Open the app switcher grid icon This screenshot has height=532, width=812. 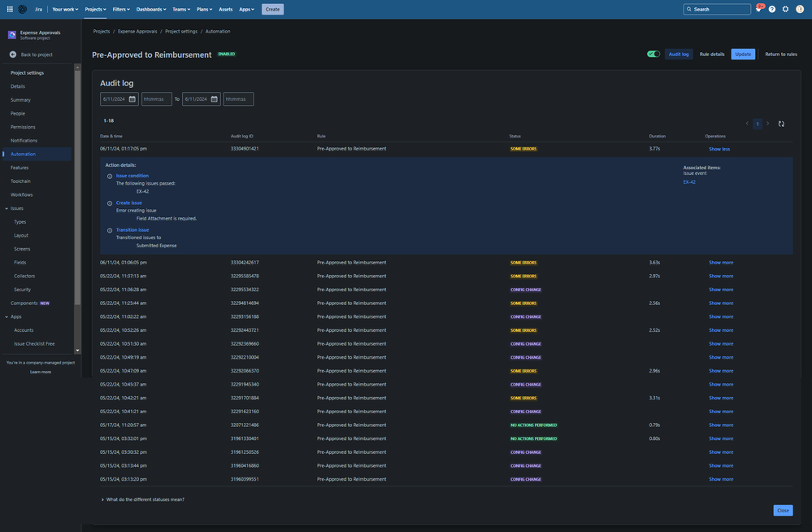tap(9, 9)
